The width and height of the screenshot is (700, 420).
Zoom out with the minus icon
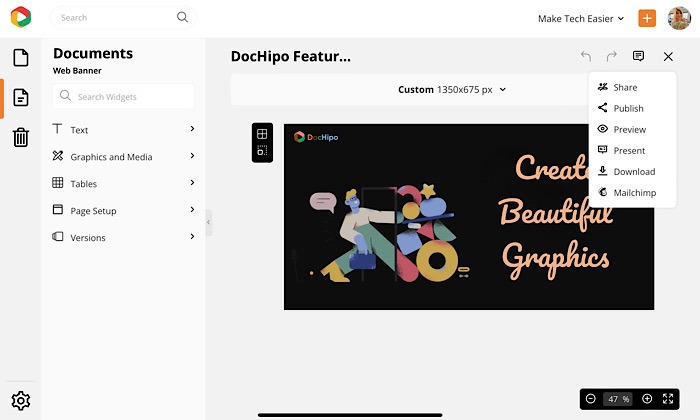[591, 399]
